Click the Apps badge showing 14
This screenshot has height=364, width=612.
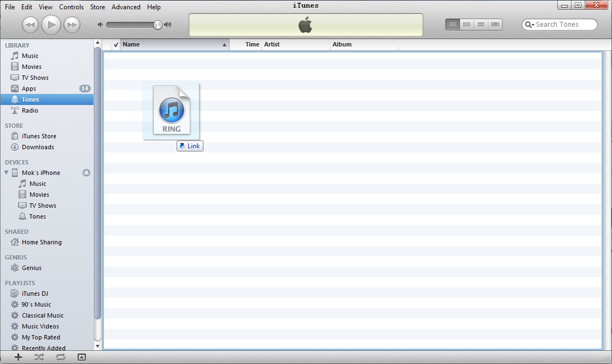pyautogui.click(x=85, y=89)
